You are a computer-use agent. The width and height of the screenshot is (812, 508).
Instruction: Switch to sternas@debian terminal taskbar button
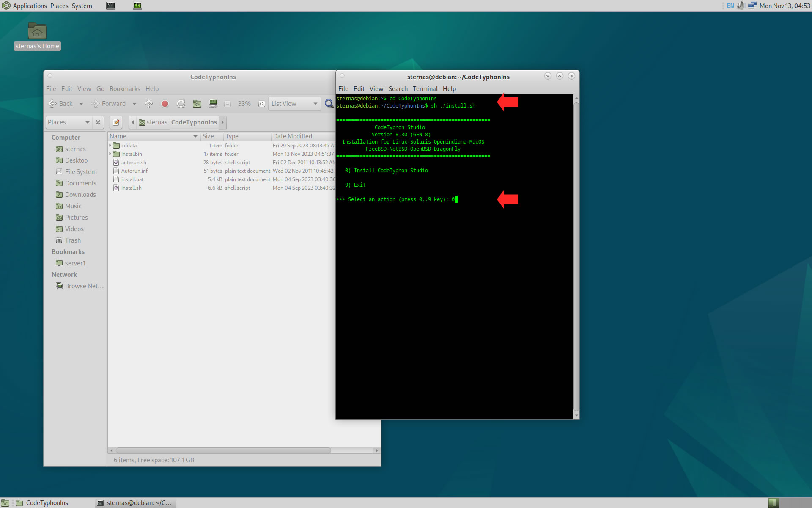(x=135, y=503)
